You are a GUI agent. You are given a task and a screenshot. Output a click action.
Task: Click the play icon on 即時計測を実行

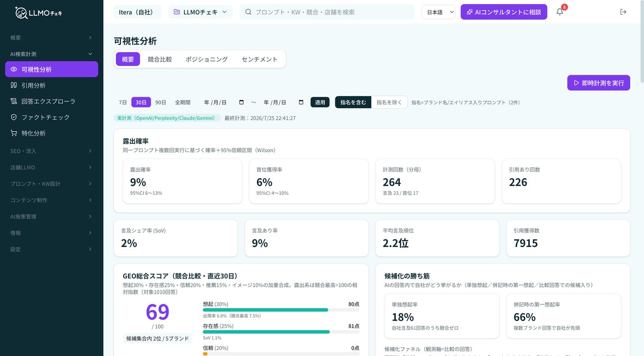tap(575, 83)
